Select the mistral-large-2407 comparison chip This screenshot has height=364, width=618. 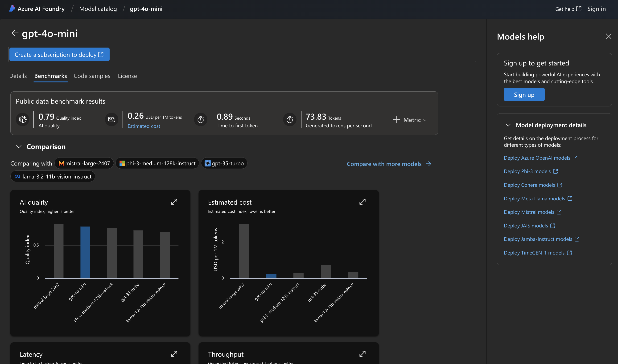coord(84,163)
